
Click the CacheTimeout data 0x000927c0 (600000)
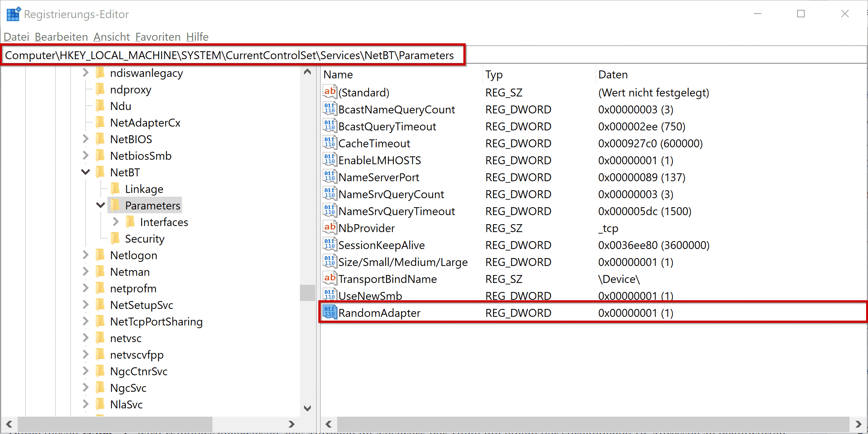[x=650, y=144]
